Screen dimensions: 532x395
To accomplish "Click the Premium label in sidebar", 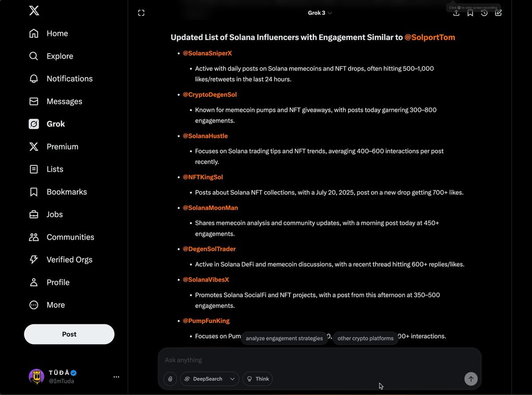I will [x=63, y=146].
